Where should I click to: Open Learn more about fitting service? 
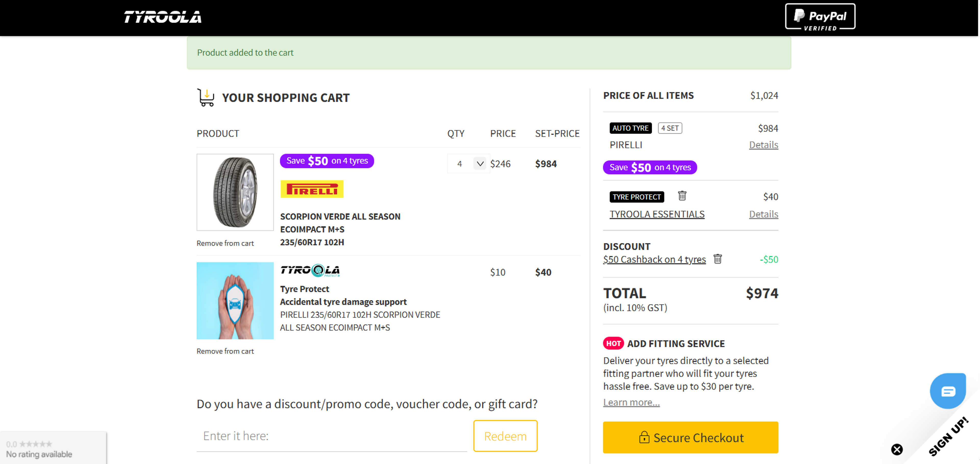coord(632,402)
